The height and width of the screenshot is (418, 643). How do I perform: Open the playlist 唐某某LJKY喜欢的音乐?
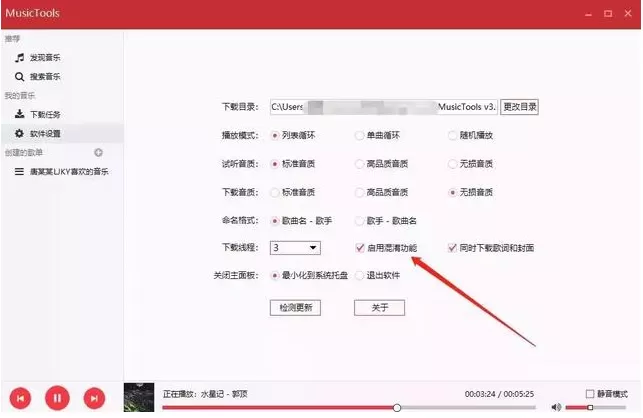click(x=62, y=171)
